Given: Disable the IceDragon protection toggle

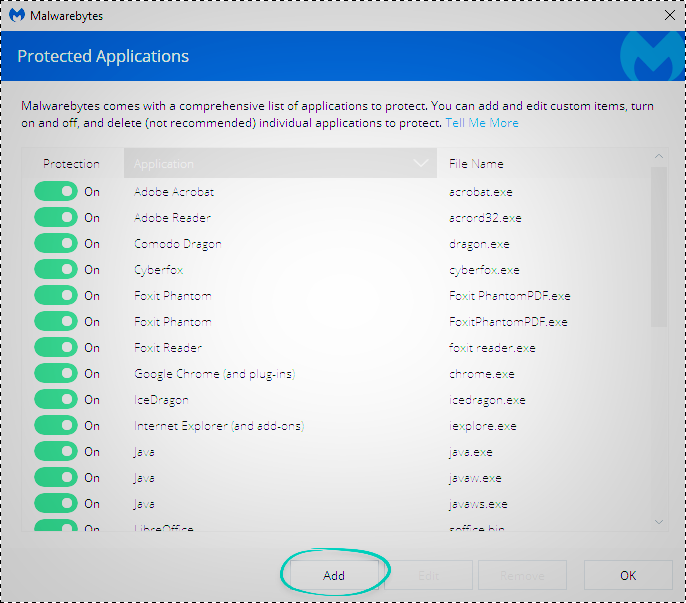Looking at the screenshot, I should coord(56,399).
